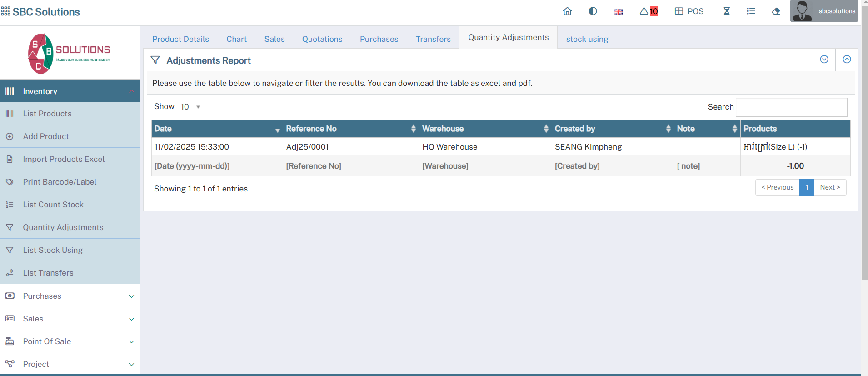Click the circled down-arrow icon in report header
The width and height of the screenshot is (868, 376).
(824, 60)
